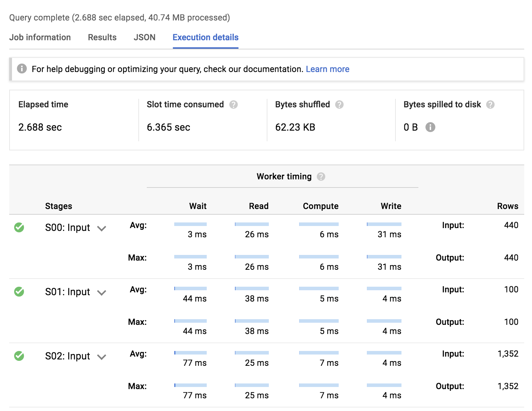
Task: Click the Rows column header
Action: (508, 206)
